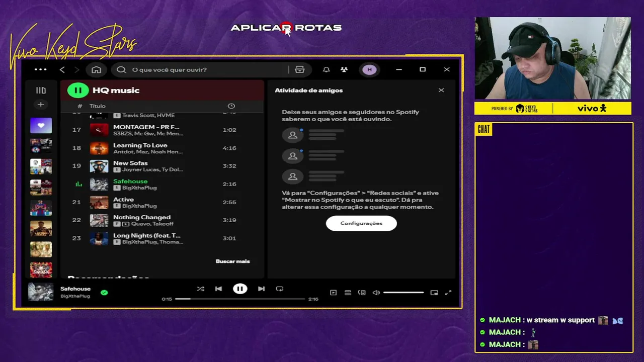
Task: Create playlist with the plus icon
Action: click(41, 105)
